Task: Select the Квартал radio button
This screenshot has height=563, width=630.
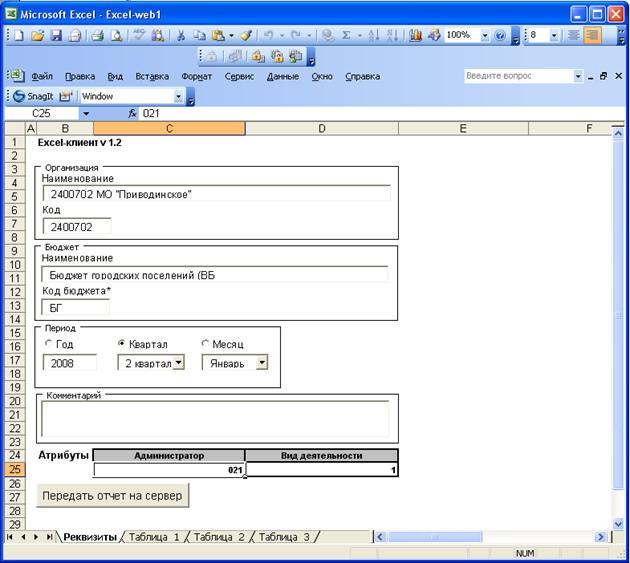Action: (122, 344)
